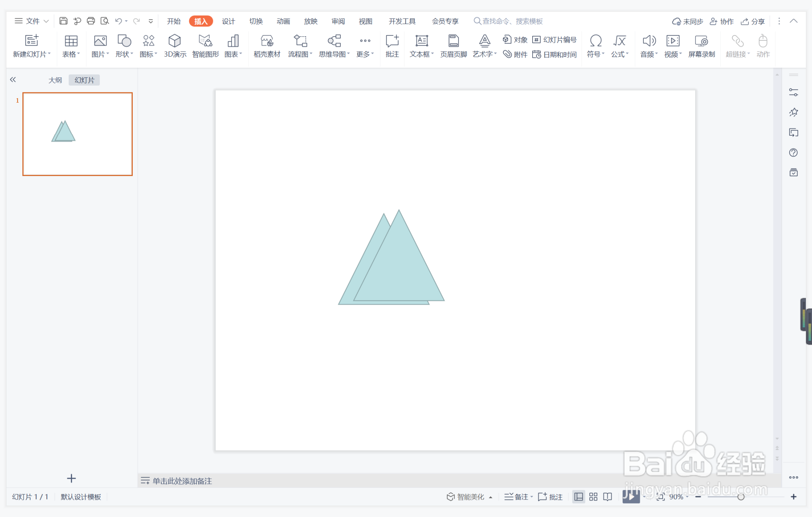Toggle slide sorter grid view
The height and width of the screenshot is (517, 812).
click(x=593, y=497)
